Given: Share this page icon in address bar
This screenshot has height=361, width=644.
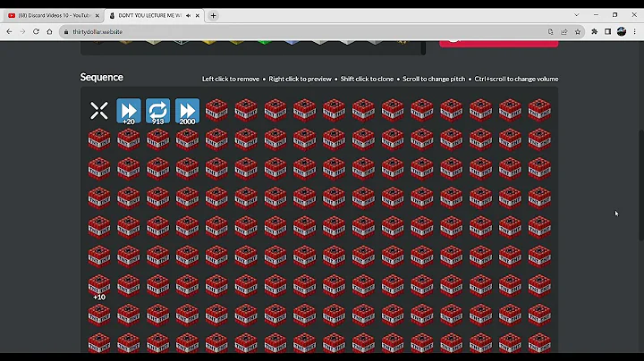Looking at the screenshot, I should tap(564, 32).
